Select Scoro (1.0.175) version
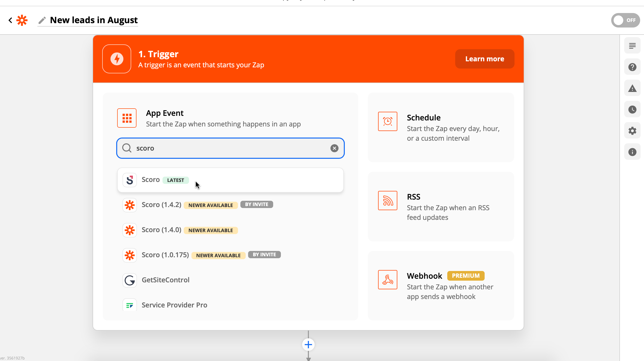Viewport: 644px width, 361px height. [230, 255]
